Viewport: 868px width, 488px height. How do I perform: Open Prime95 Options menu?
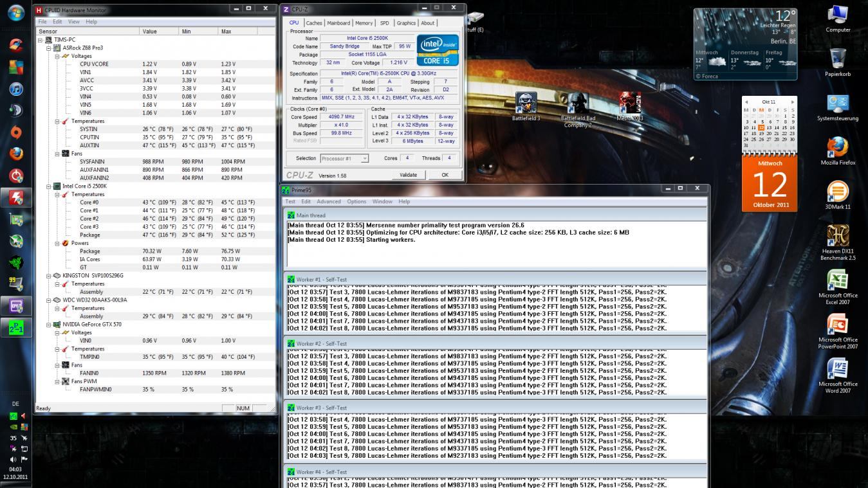356,201
